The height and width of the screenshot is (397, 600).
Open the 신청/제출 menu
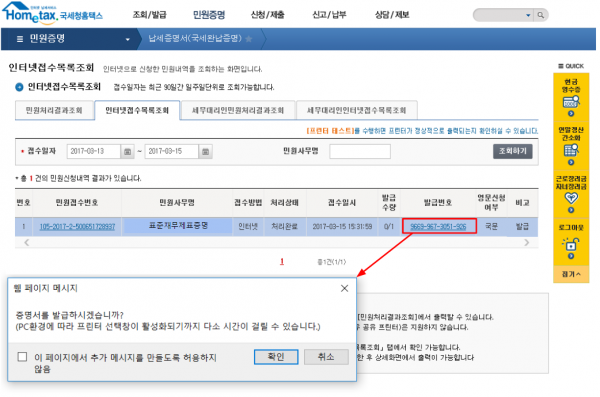(x=267, y=15)
